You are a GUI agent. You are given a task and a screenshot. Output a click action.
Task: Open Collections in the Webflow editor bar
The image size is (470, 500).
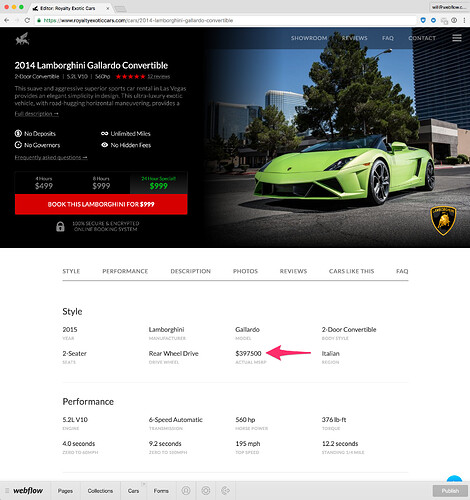point(100,491)
